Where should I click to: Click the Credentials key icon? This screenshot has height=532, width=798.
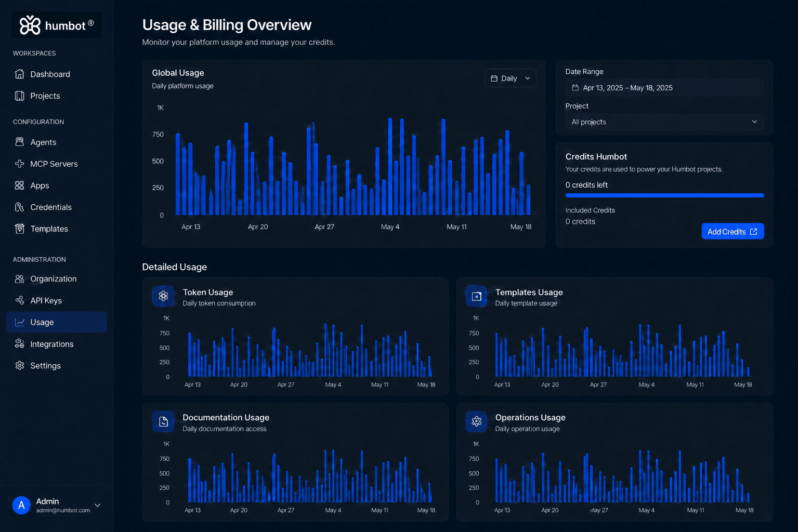[x=20, y=207]
